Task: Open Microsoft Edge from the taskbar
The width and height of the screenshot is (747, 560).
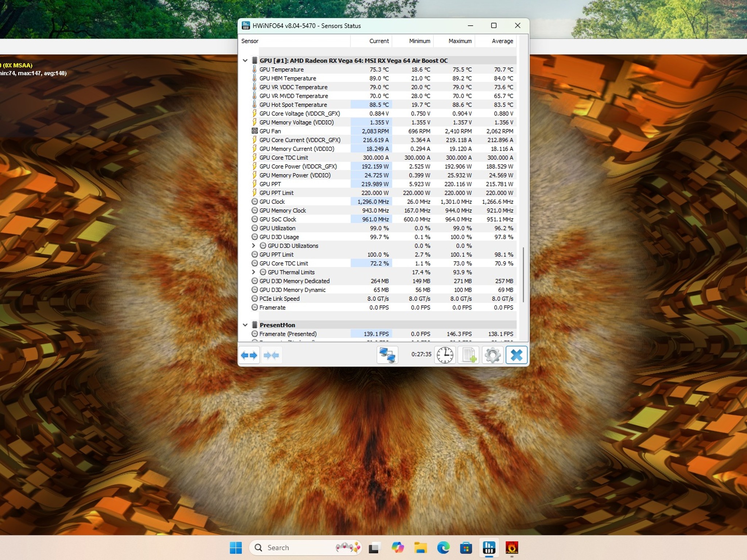Action: pos(443,548)
